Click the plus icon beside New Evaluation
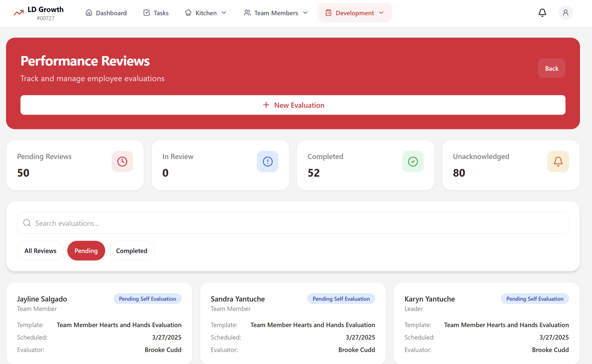Viewport: 592px width, 364px height. point(266,105)
